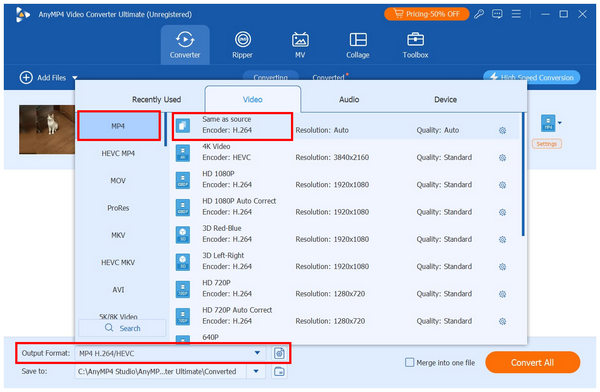Image resolution: width=600 pixels, height=392 pixels.
Task: Switch to Recently Used tab
Action: click(157, 100)
